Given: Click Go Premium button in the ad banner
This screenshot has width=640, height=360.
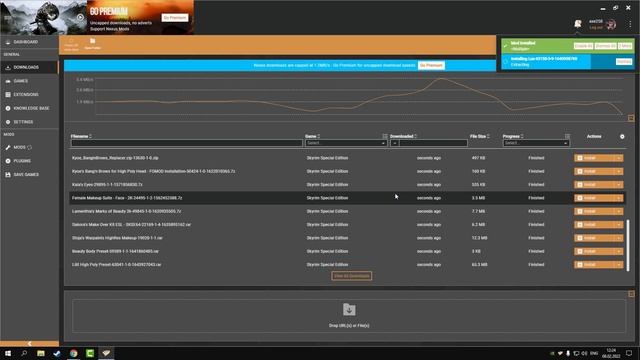Looking at the screenshot, I should pos(175,18).
